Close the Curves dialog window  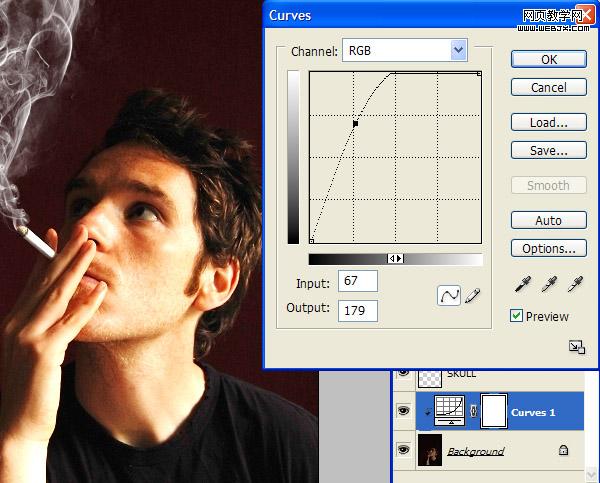click(x=586, y=15)
